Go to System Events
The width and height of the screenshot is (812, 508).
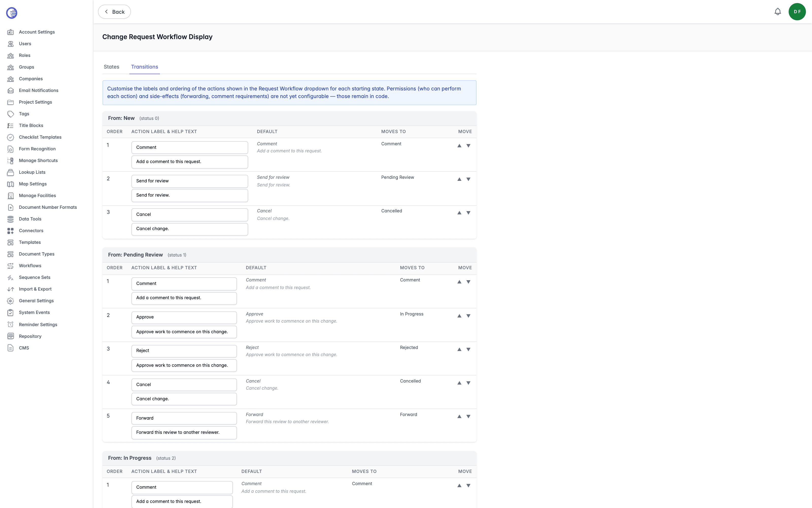pyautogui.click(x=34, y=312)
